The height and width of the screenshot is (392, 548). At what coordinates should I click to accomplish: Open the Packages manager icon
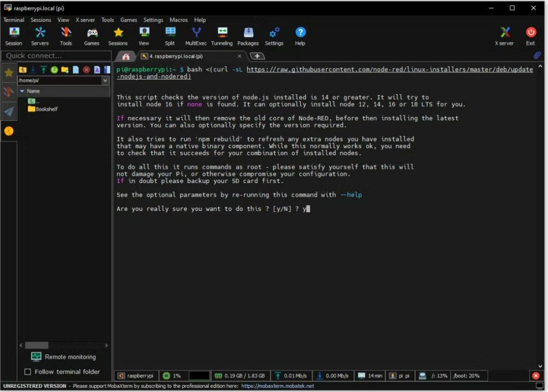(x=248, y=36)
